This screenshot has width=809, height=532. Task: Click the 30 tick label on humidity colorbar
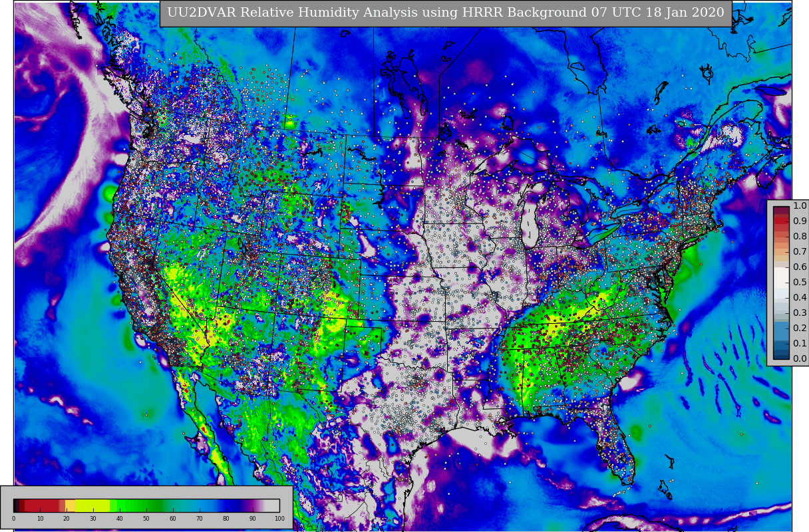pos(93,519)
